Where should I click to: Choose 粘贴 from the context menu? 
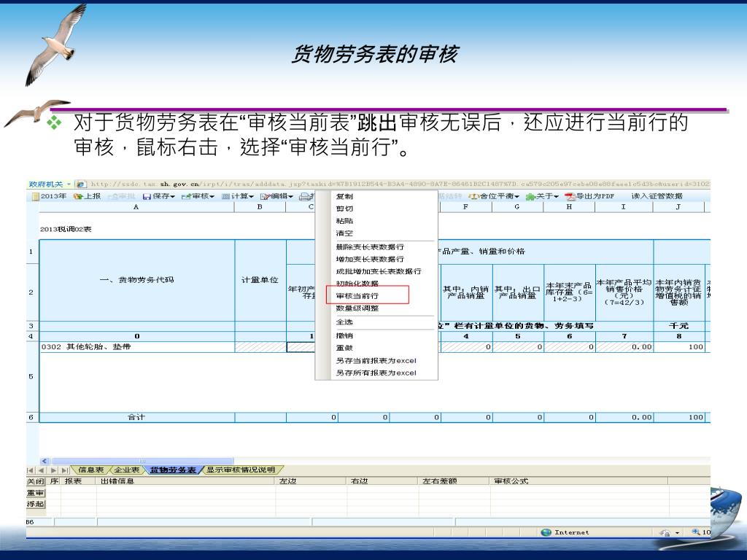click(344, 221)
